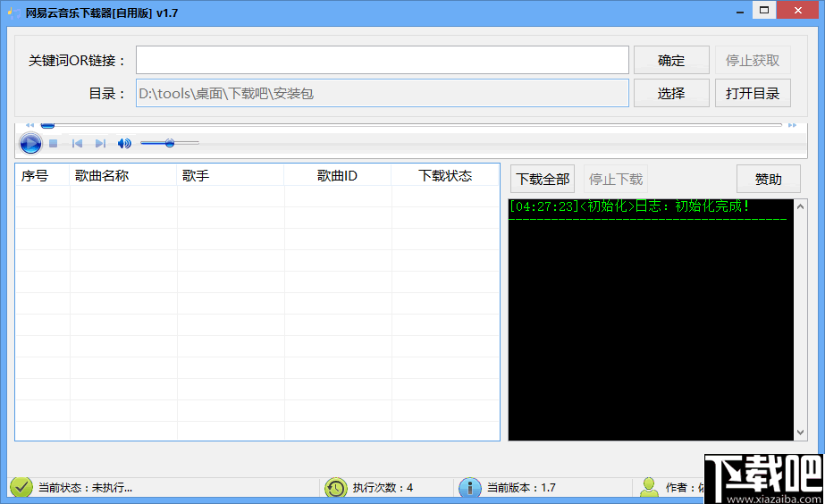Click the 当前版本：1.7 status text
Image resolution: width=825 pixels, height=504 pixels.
521,488
